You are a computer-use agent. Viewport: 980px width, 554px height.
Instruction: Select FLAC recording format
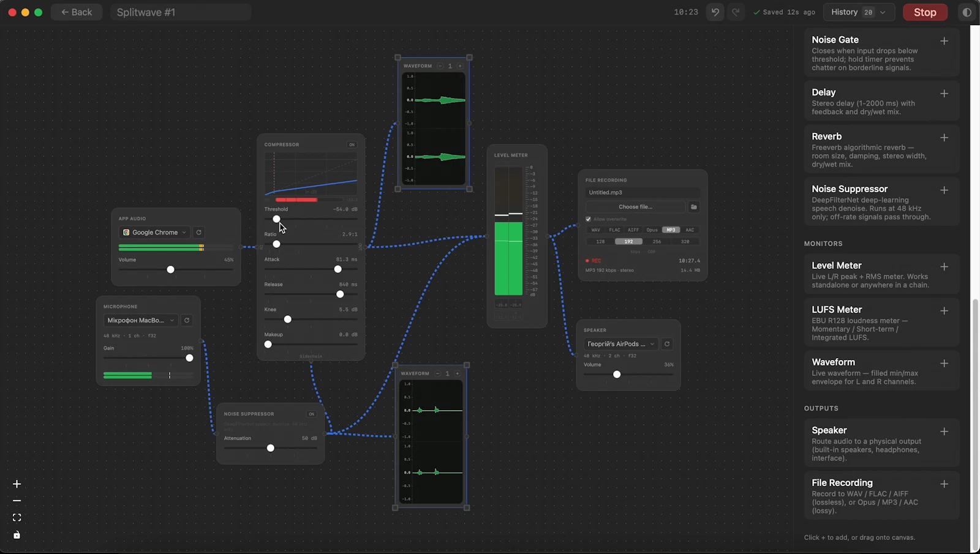tap(614, 230)
